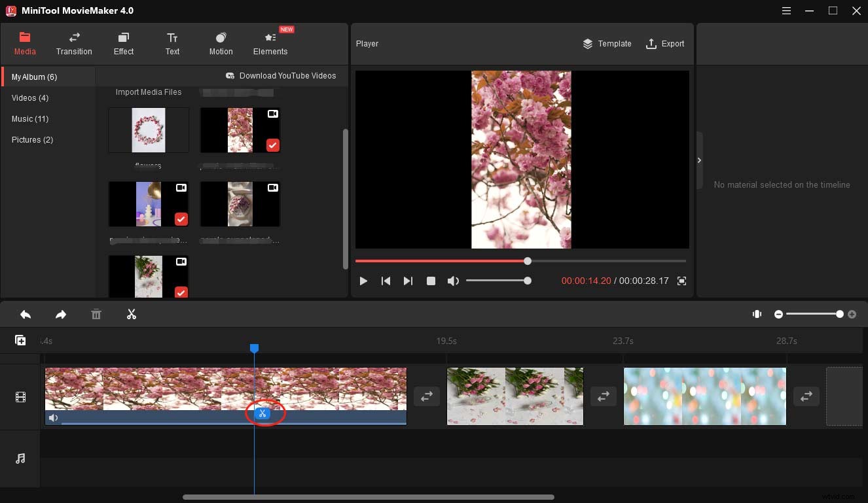The width and height of the screenshot is (868, 503).
Task: Collapse the Player panel with the chevron
Action: tap(699, 160)
